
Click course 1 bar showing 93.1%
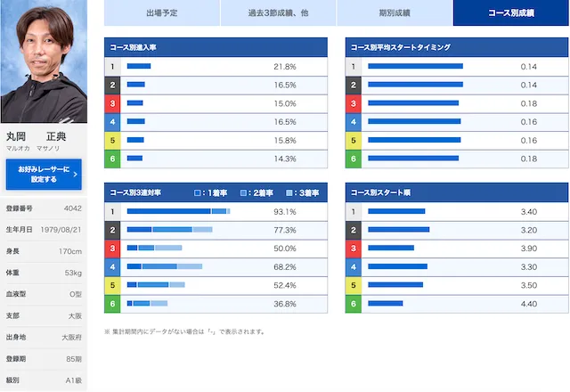point(178,211)
